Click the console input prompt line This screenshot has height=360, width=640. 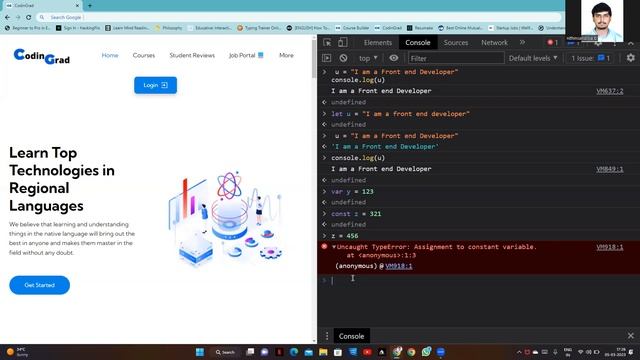click(479, 280)
